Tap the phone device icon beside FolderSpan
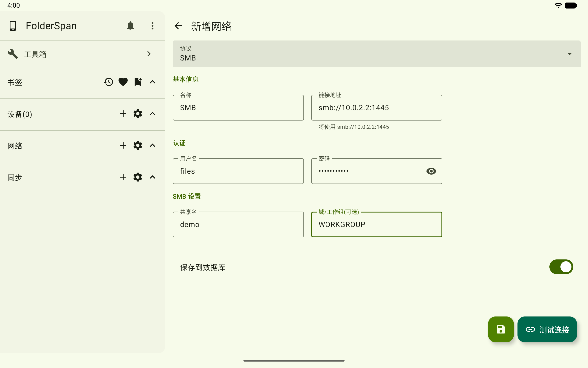Screen dimensions: 588x368 click(13, 26)
